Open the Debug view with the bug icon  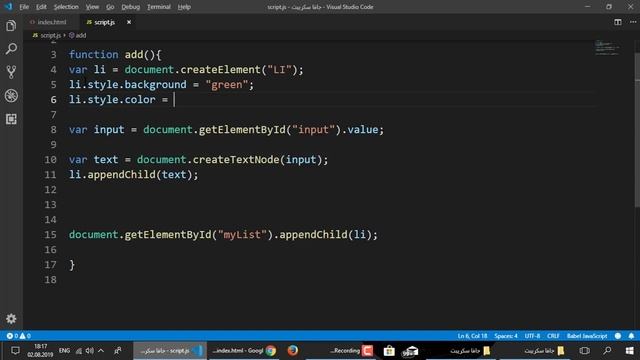click(x=11, y=96)
